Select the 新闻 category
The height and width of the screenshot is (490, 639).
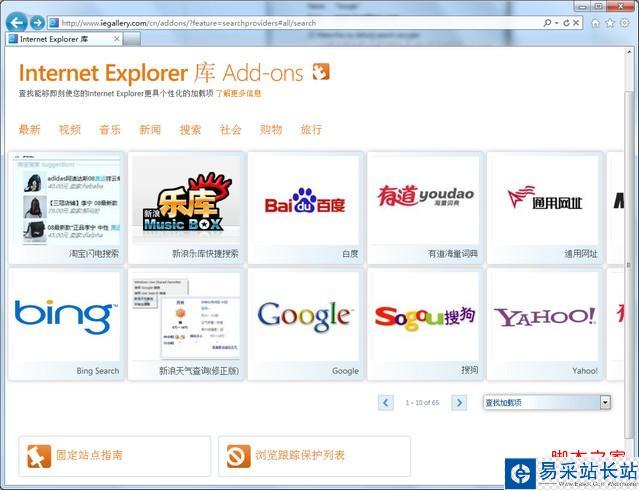150,130
